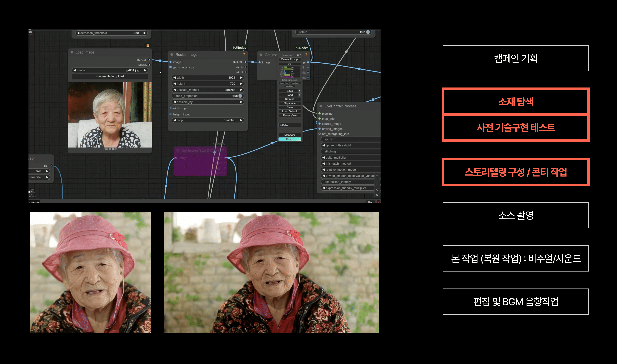Click choose file to upload
Image resolution: width=617 pixels, height=364 pixels.
pos(110,76)
